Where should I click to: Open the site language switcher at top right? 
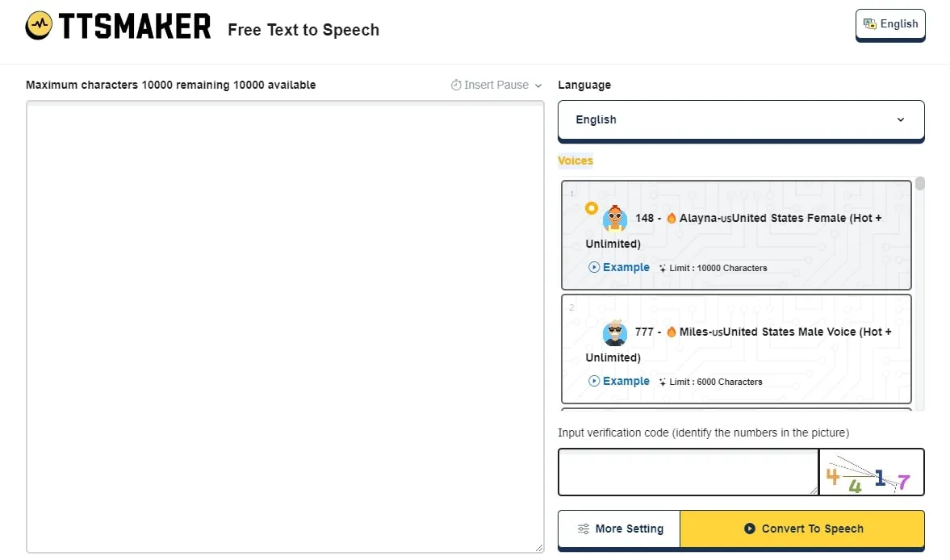[890, 23]
